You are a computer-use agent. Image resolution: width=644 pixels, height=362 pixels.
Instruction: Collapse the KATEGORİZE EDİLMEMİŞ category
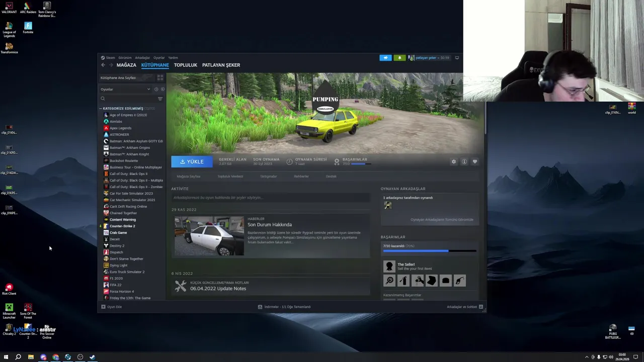point(123,109)
